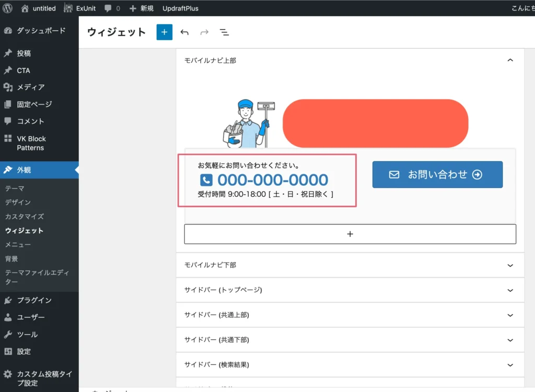Click the undo arrow icon
This screenshot has width=535, height=392.
184,32
